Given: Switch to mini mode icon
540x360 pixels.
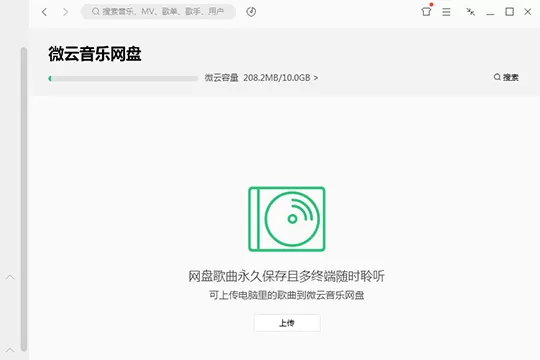Looking at the screenshot, I should coord(470,12).
